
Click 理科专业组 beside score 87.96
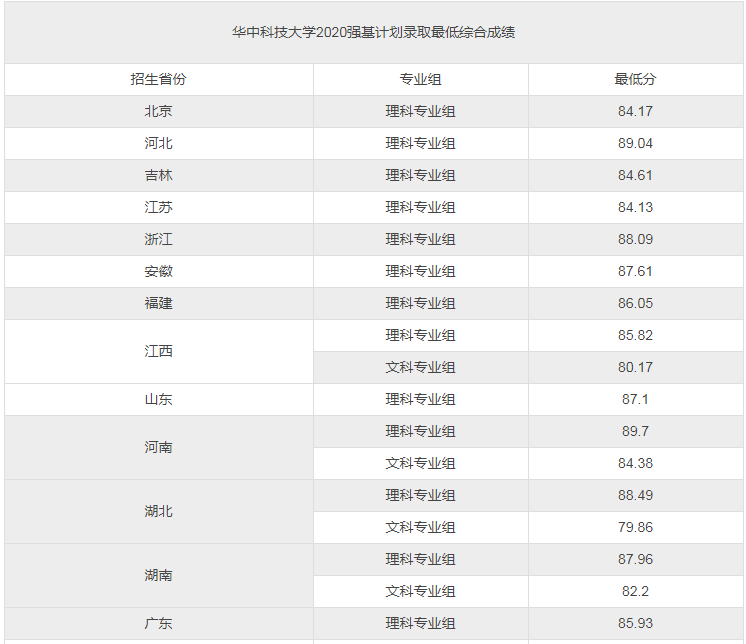[421, 559]
